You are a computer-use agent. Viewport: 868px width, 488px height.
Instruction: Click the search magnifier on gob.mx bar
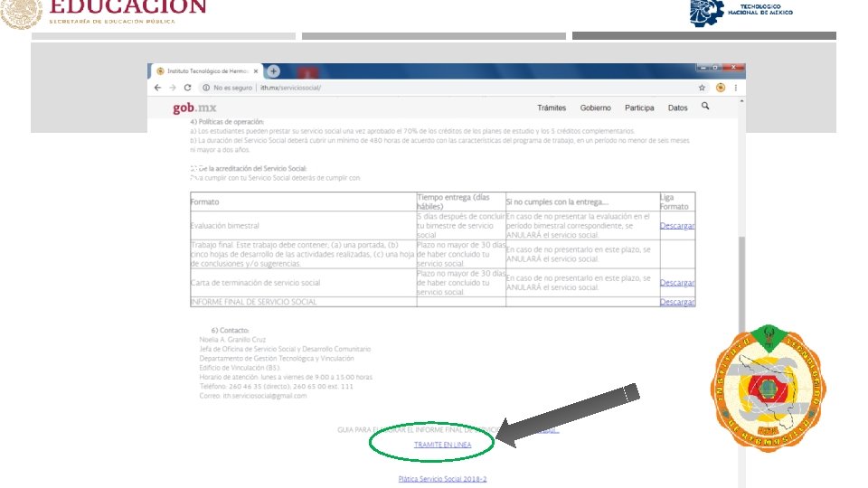click(705, 106)
